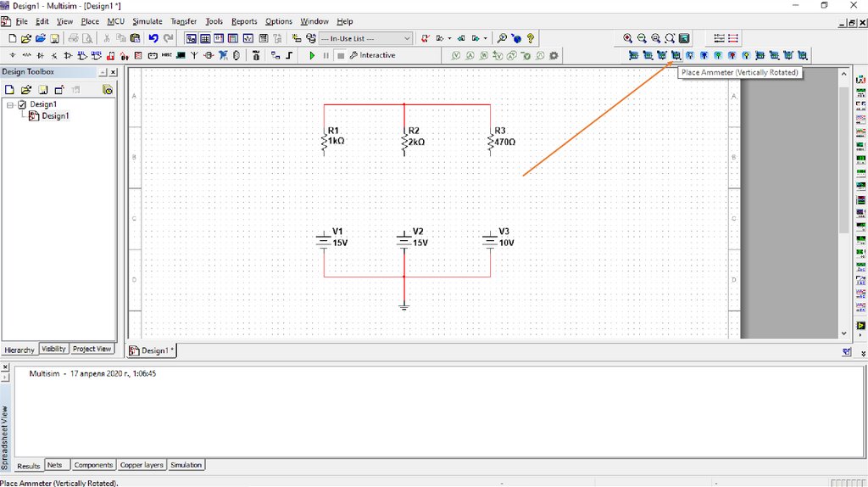This screenshot has height=487, width=868.
Task: Click the Zoom In magnifier icon
Action: [627, 38]
